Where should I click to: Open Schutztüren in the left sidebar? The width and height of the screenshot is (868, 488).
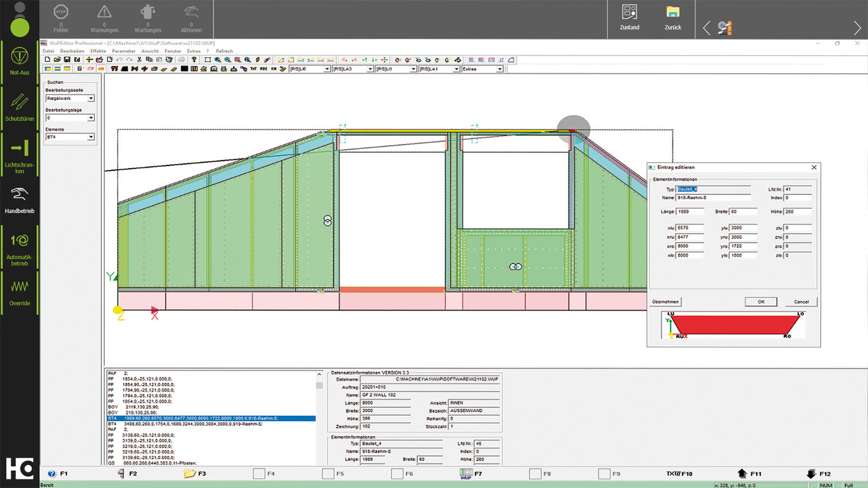pyautogui.click(x=20, y=107)
